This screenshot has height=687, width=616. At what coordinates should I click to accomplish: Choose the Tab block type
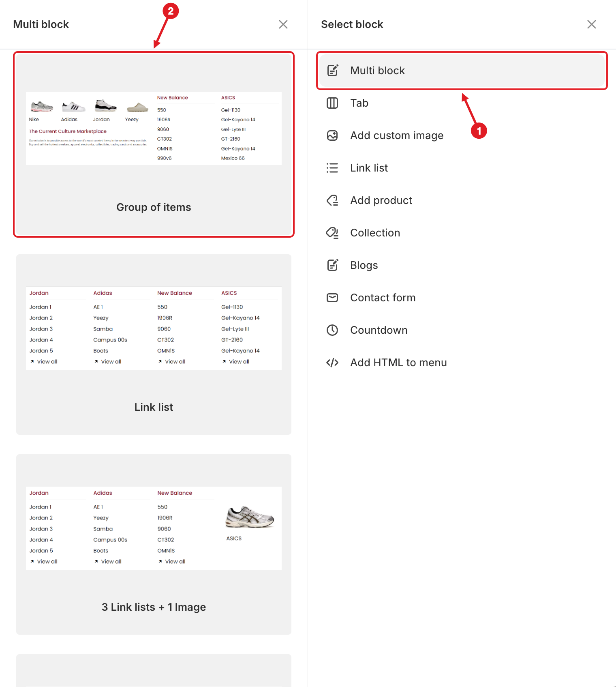(x=462, y=103)
